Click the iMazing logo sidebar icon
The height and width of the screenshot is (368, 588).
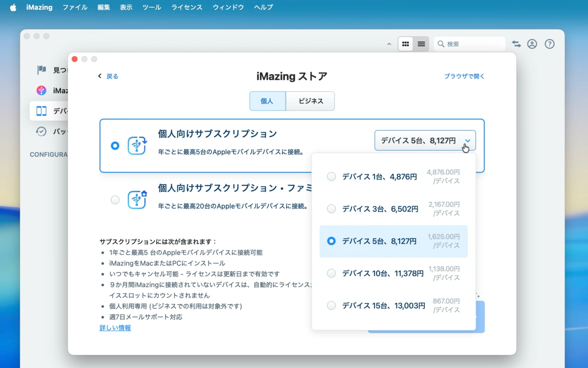(41, 91)
